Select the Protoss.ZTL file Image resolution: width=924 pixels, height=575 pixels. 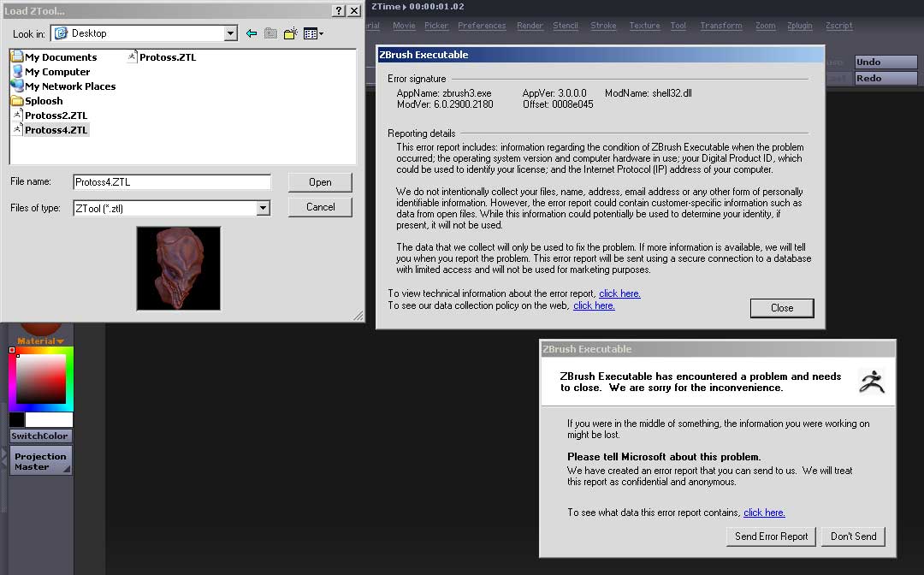point(162,57)
